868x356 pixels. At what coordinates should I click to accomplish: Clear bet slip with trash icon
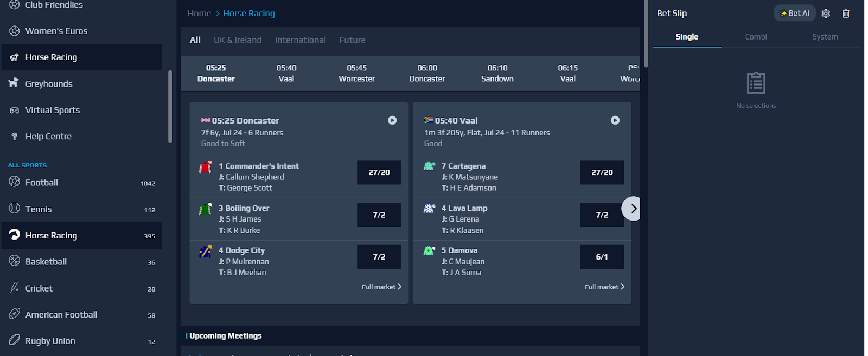coord(846,14)
